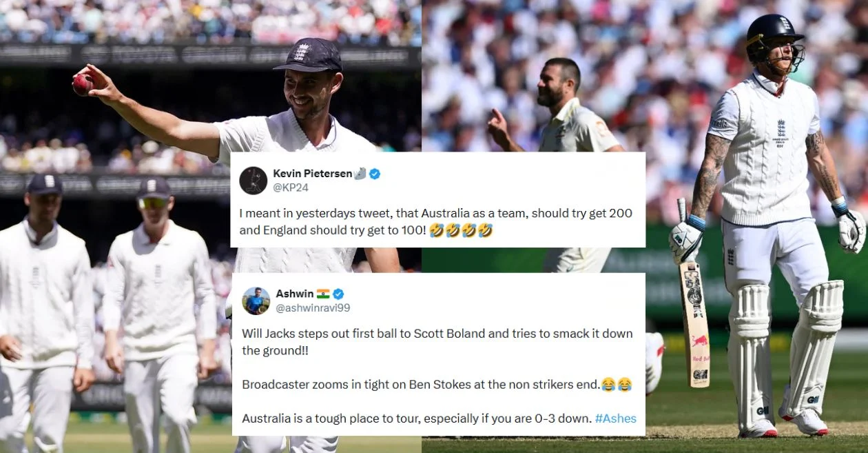Click the India flag emoji beside Ashwin
The image size is (868, 453).
(x=323, y=294)
